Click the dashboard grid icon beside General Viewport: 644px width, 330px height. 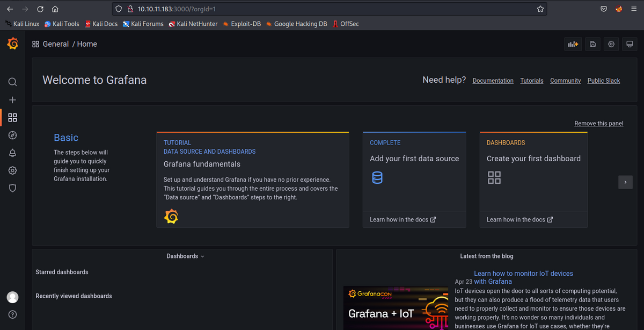(35, 44)
